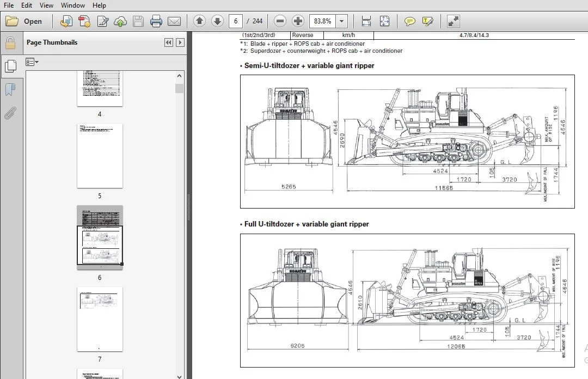
Task: Open the View menu
Action: pos(46,5)
